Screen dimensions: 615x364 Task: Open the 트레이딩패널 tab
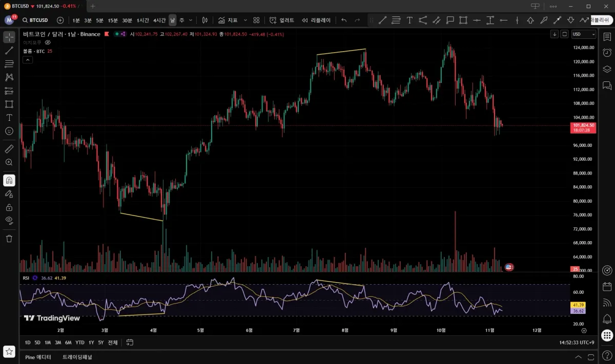[77, 357]
